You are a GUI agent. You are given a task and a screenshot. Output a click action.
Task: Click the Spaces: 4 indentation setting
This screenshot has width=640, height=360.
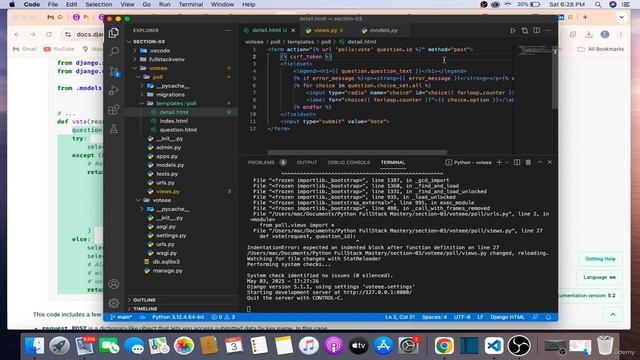point(434,317)
